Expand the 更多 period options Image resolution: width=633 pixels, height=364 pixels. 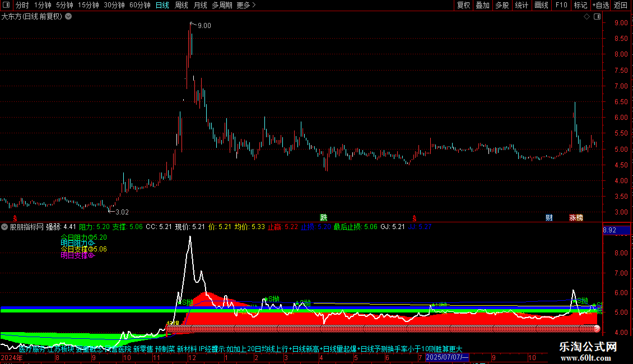246,5
